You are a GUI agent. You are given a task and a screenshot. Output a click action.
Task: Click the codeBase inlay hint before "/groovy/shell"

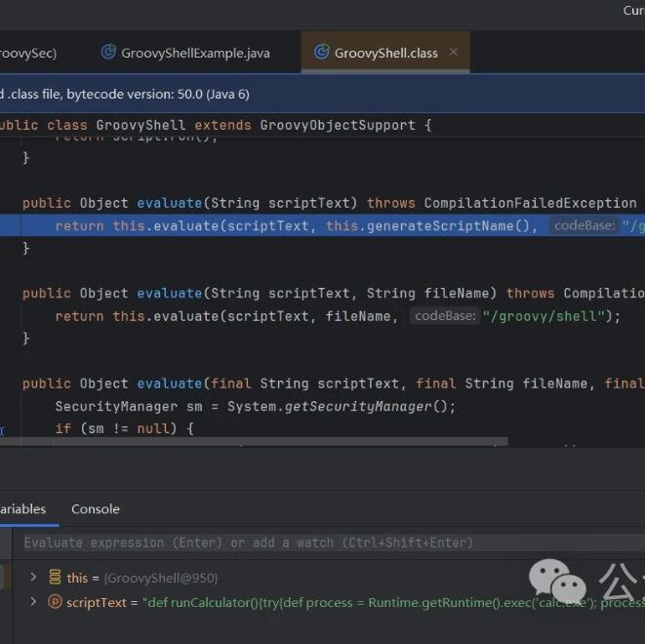[445, 316]
